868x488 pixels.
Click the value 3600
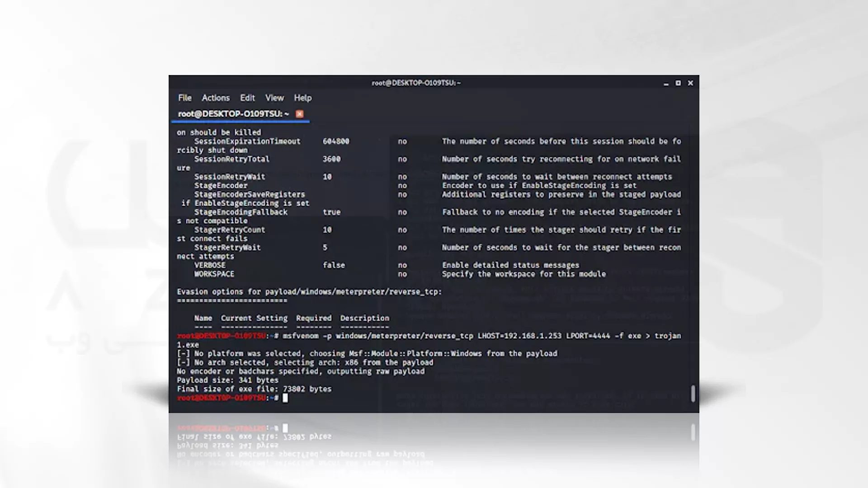331,159
